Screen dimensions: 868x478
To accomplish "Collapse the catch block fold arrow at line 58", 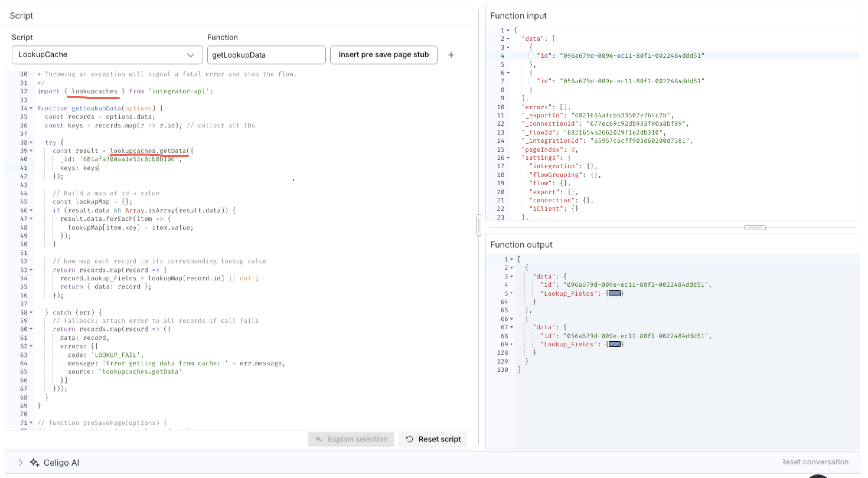I will click(x=31, y=312).
